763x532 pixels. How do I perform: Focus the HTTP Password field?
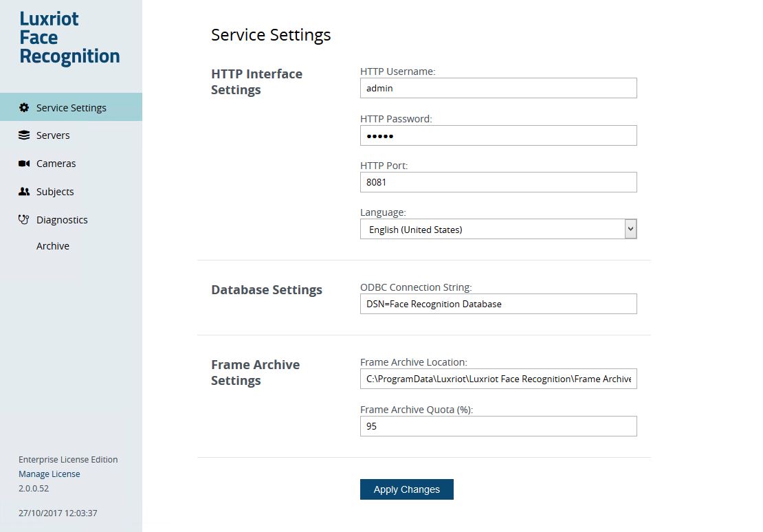pos(498,135)
